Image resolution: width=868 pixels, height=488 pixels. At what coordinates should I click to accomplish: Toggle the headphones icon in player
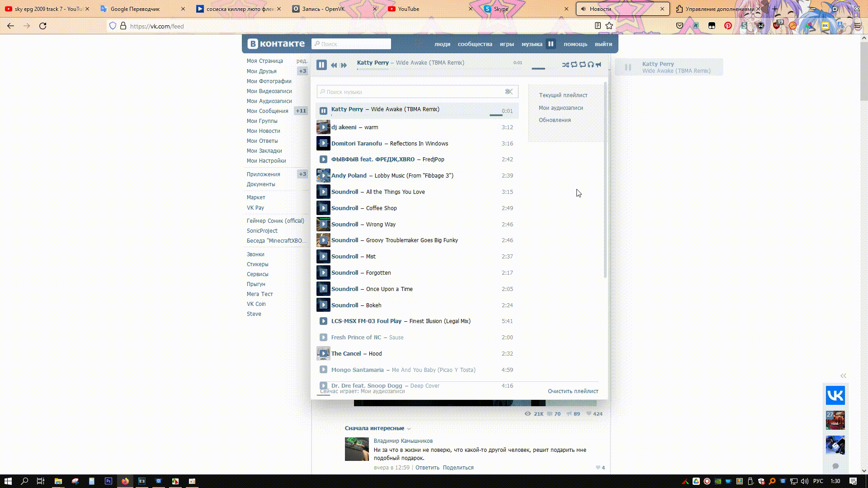(x=590, y=65)
